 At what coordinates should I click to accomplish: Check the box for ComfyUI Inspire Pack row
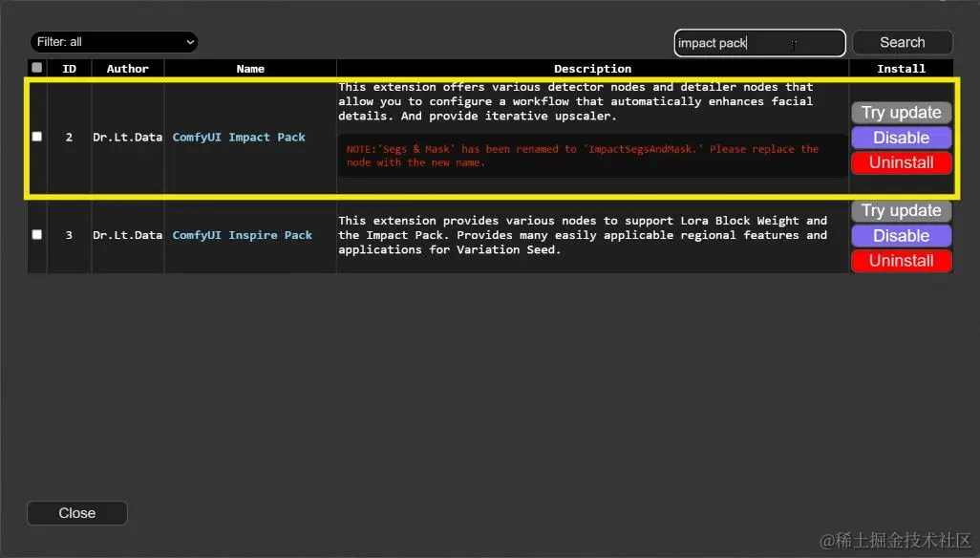(37, 234)
